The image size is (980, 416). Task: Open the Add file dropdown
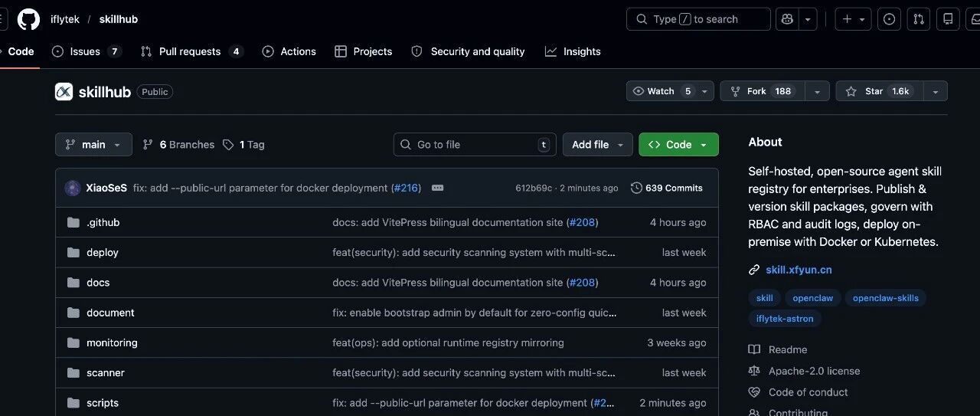coord(598,144)
